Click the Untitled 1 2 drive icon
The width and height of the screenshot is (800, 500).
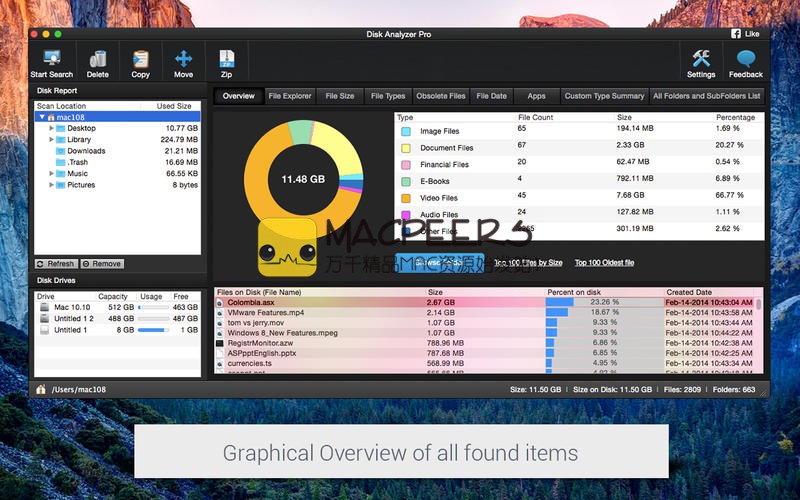click(45, 318)
